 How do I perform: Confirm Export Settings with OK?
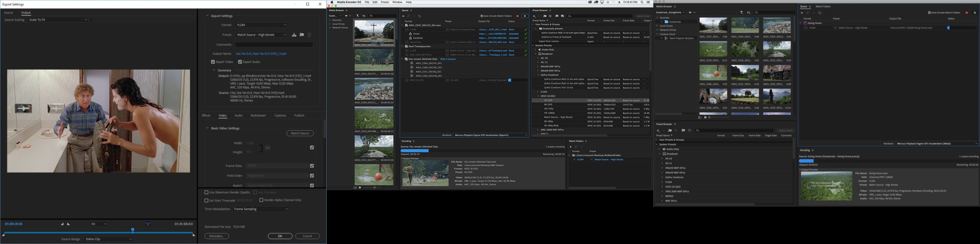pyautogui.click(x=280, y=236)
